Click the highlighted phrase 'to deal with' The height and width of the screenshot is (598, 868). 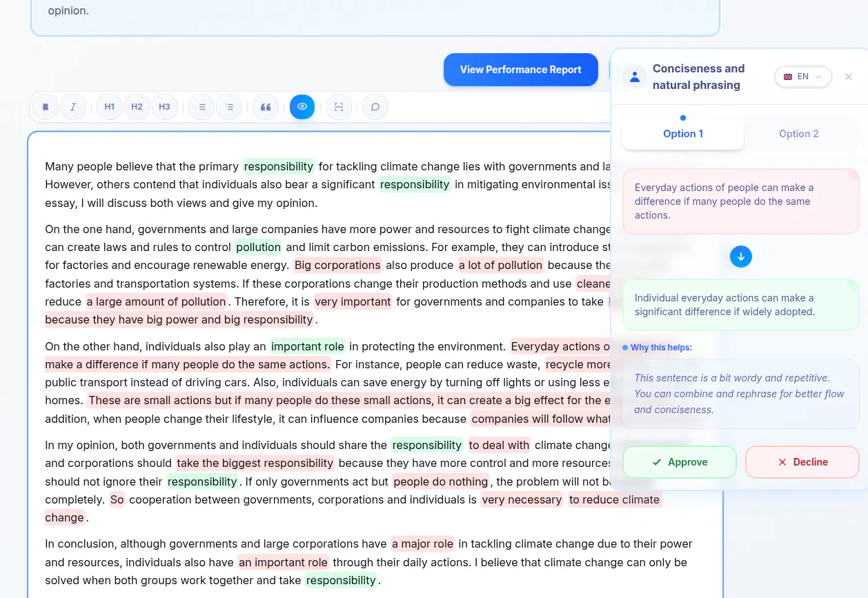(499, 445)
